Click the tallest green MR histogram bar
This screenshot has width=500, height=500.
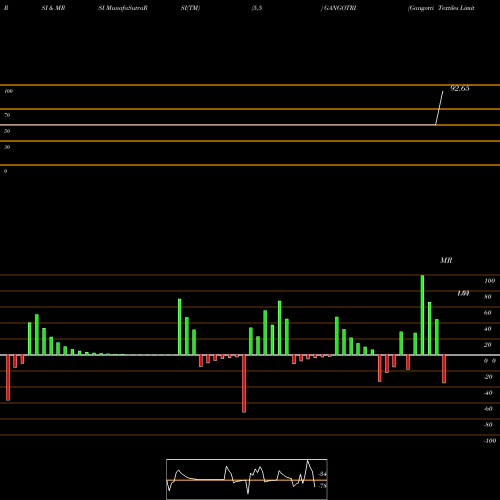click(422, 315)
